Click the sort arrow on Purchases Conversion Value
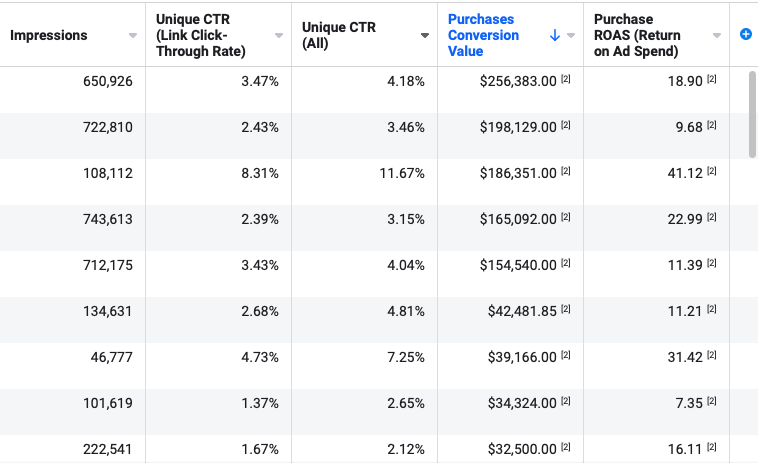 555,35
